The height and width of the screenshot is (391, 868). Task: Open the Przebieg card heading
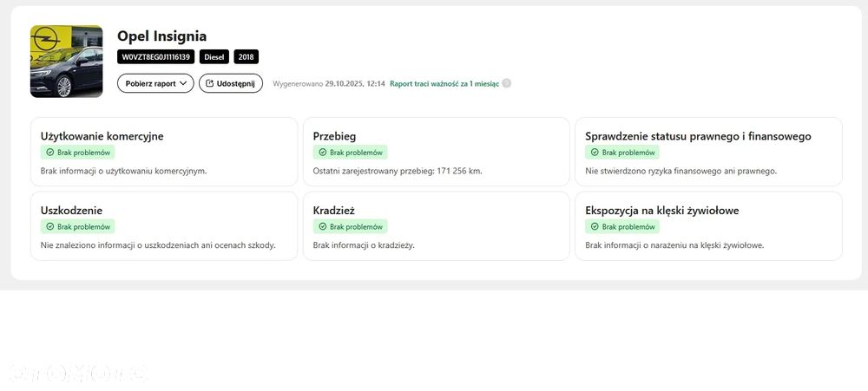334,136
